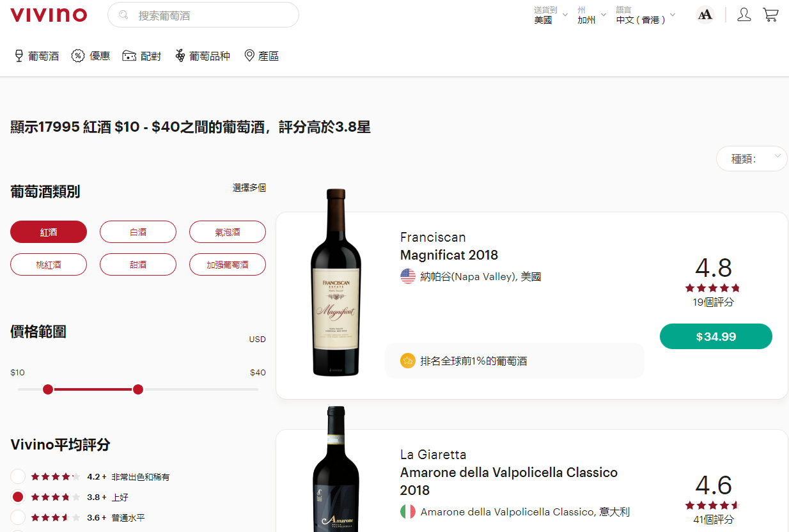Click the cheese icon beside 配對
789x532 pixels.
pos(129,56)
